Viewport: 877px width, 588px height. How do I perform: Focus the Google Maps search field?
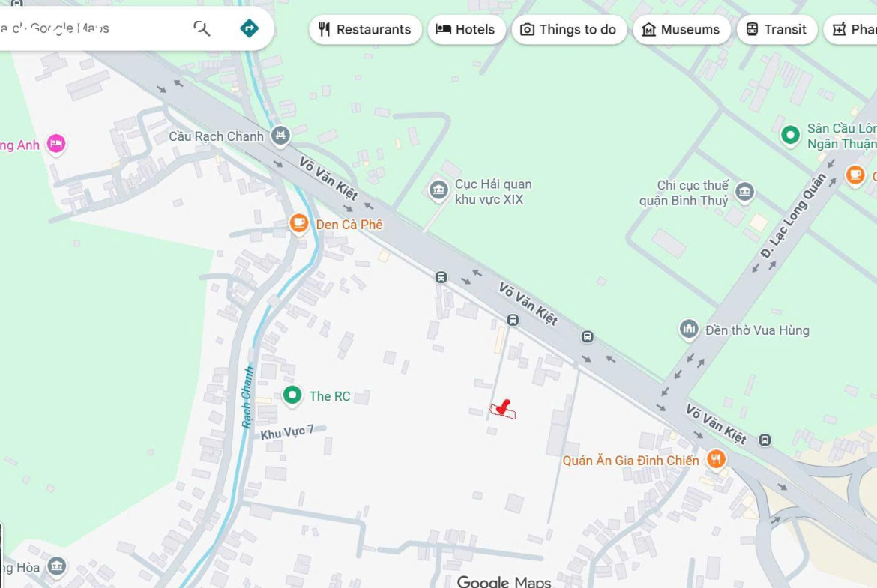point(90,29)
